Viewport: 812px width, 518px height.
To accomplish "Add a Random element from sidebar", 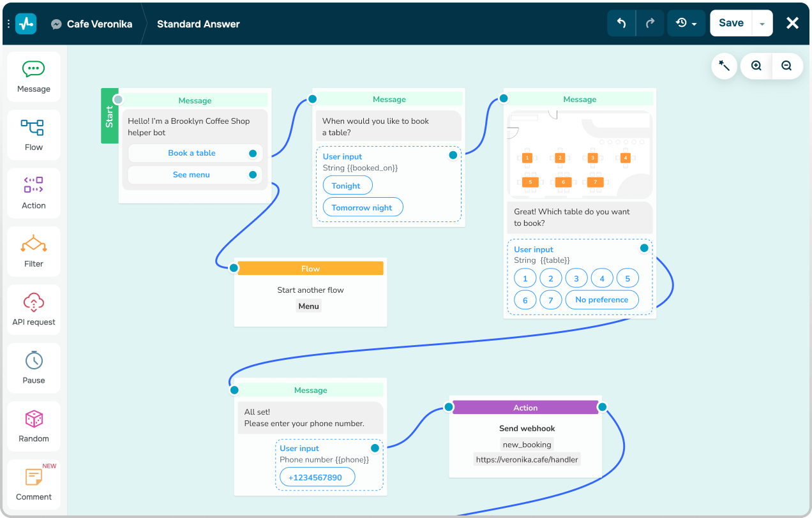I will (x=34, y=426).
